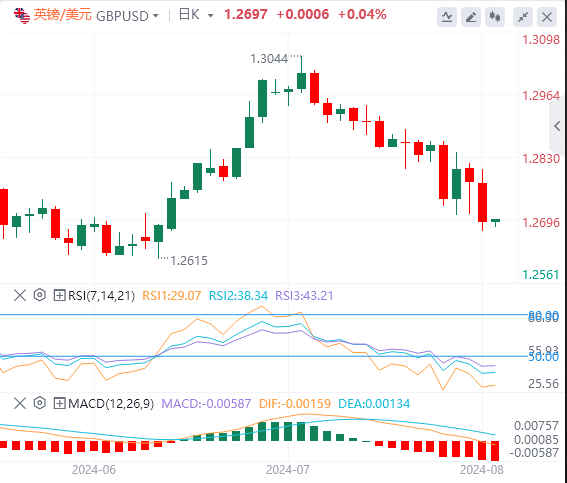The width and height of the screenshot is (567, 483).
Task: Click the 1.3098 price axis label
Action: [541, 40]
